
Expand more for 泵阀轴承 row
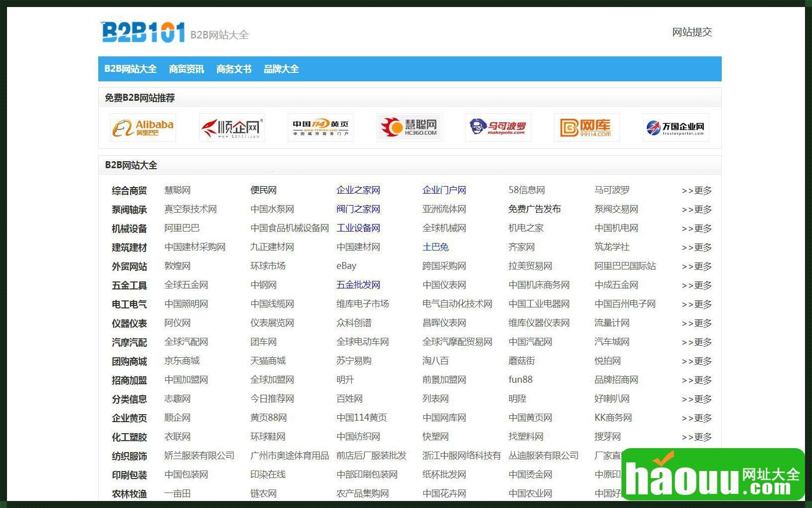pyautogui.click(x=697, y=210)
